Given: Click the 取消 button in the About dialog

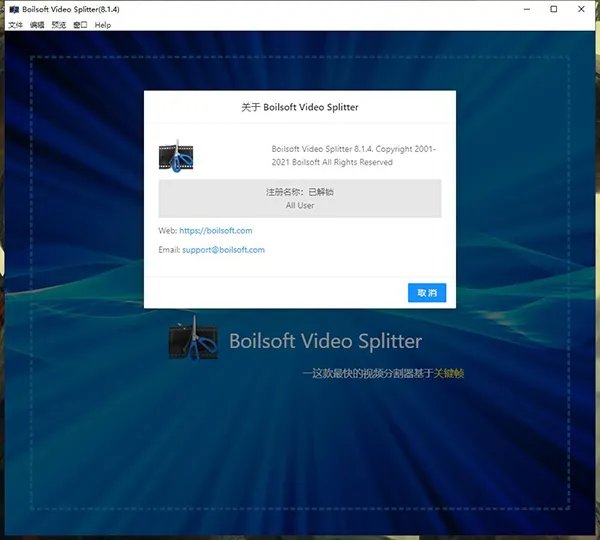Looking at the screenshot, I should (x=427, y=293).
